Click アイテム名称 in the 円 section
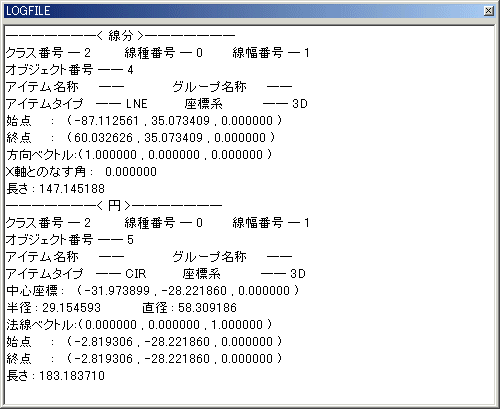The height and width of the screenshot is (409, 500). coord(42,257)
